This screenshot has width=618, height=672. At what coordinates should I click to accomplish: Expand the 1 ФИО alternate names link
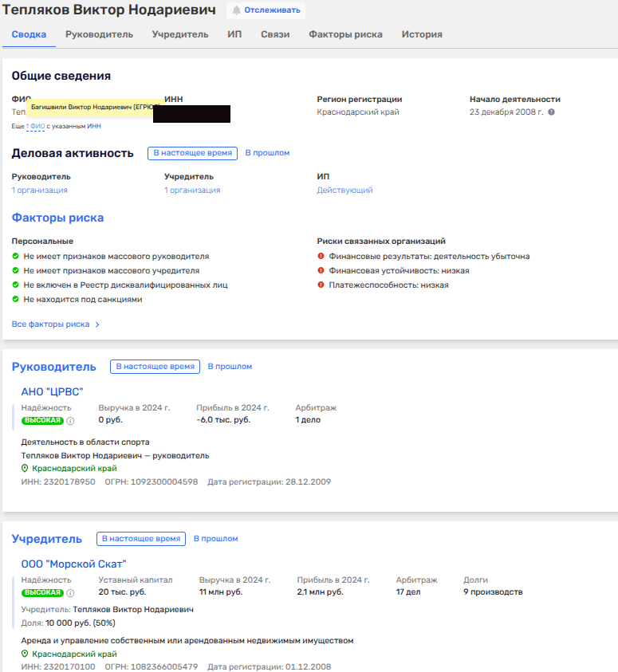point(35,126)
